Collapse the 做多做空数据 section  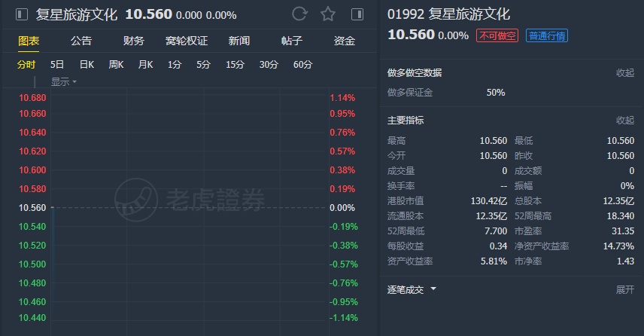coord(625,73)
